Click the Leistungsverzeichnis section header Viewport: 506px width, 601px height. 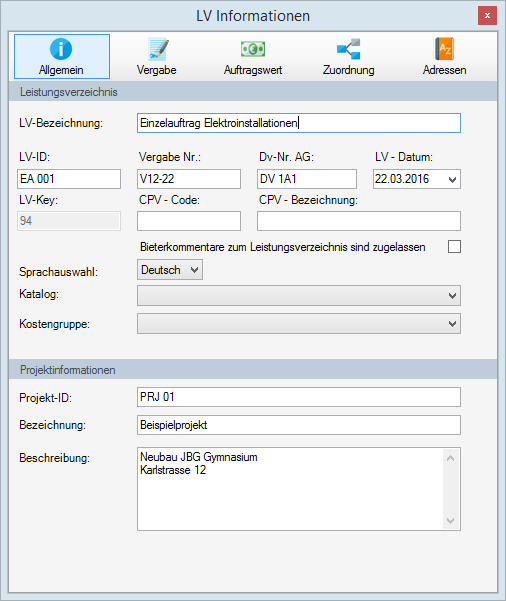click(x=253, y=92)
